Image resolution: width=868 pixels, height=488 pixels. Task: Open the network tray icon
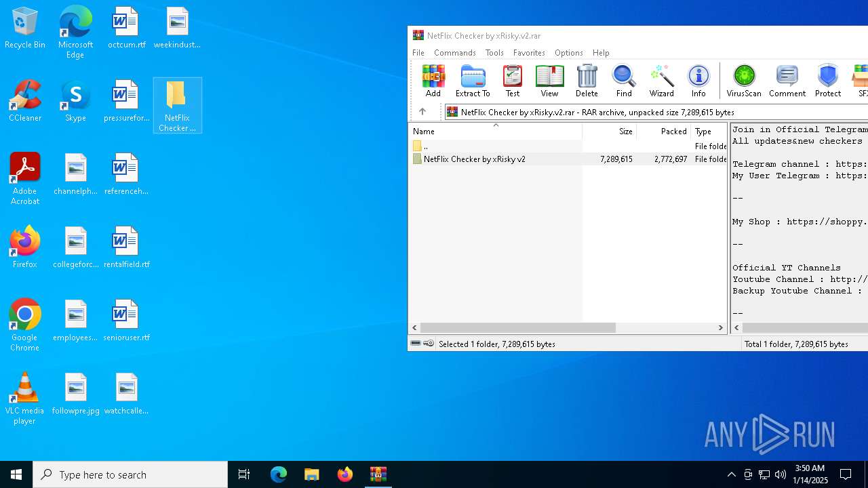(x=764, y=474)
